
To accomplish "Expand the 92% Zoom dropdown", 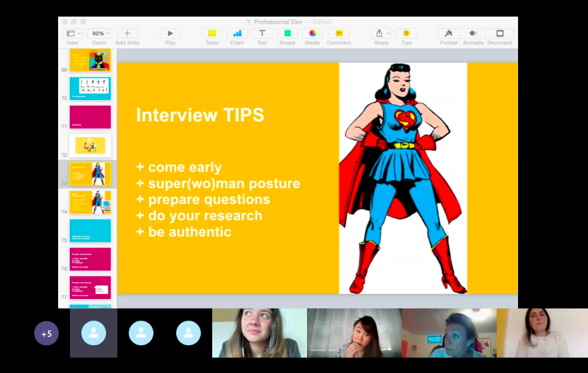I will (x=99, y=34).
